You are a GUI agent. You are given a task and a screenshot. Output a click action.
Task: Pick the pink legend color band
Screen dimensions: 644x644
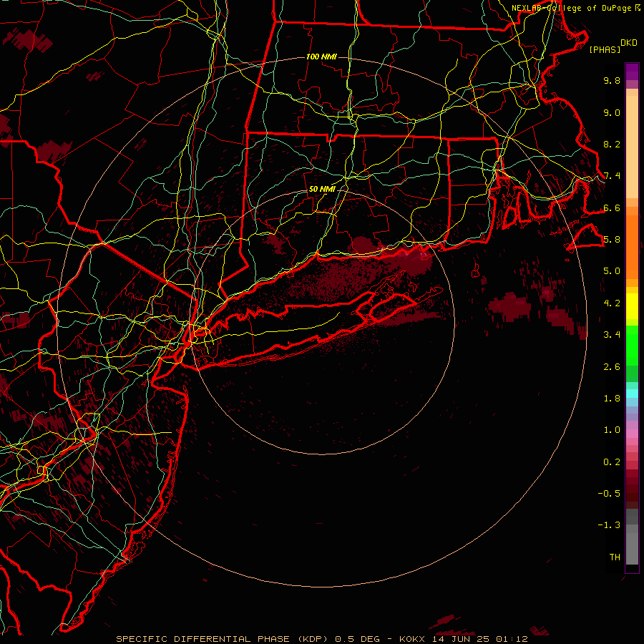632,434
